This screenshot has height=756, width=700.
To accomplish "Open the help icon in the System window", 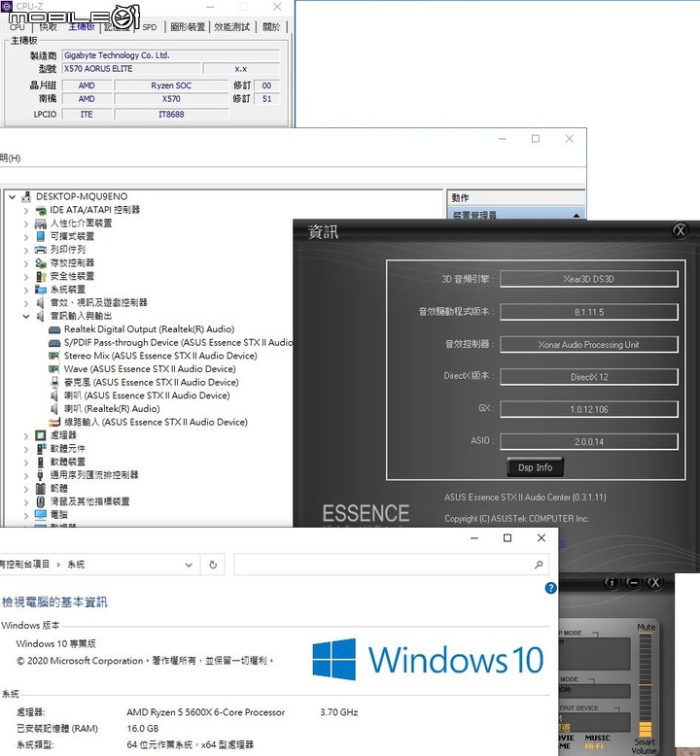I will [550, 588].
